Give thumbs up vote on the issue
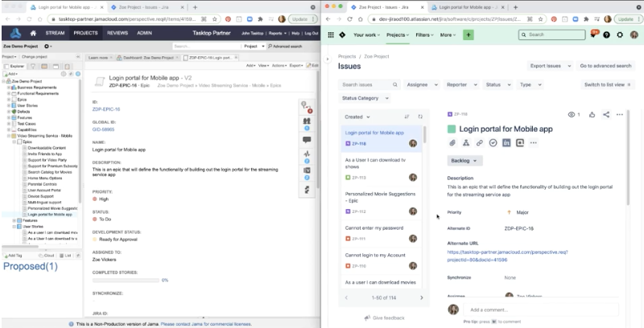This screenshot has width=644, height=328. tap(591, 115)
